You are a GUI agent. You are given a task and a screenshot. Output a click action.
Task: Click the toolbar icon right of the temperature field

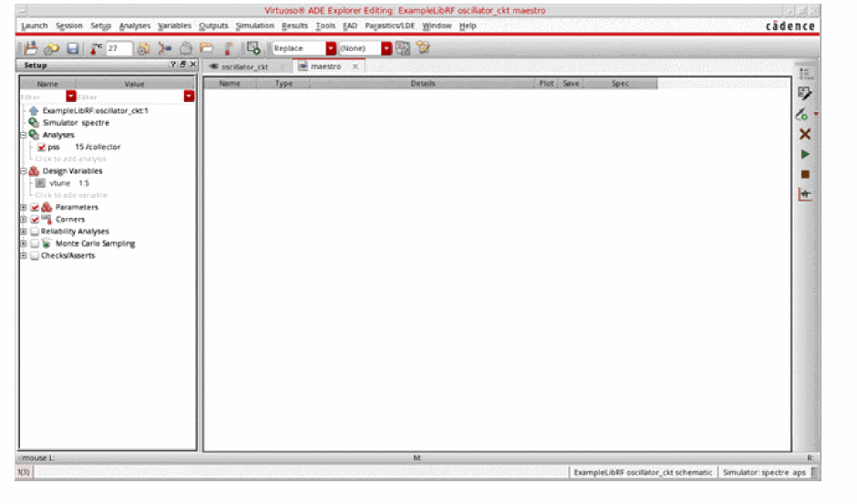click(x=143, y=48)
